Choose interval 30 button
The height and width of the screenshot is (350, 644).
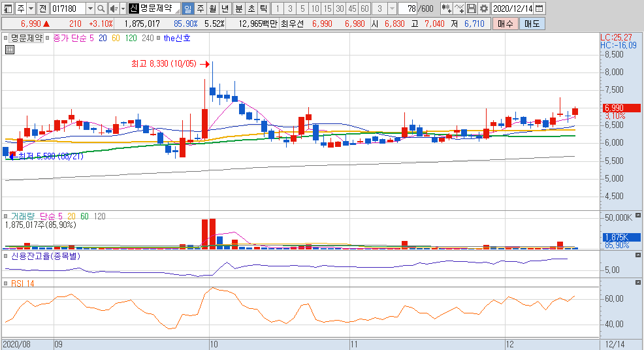(340, 8)
